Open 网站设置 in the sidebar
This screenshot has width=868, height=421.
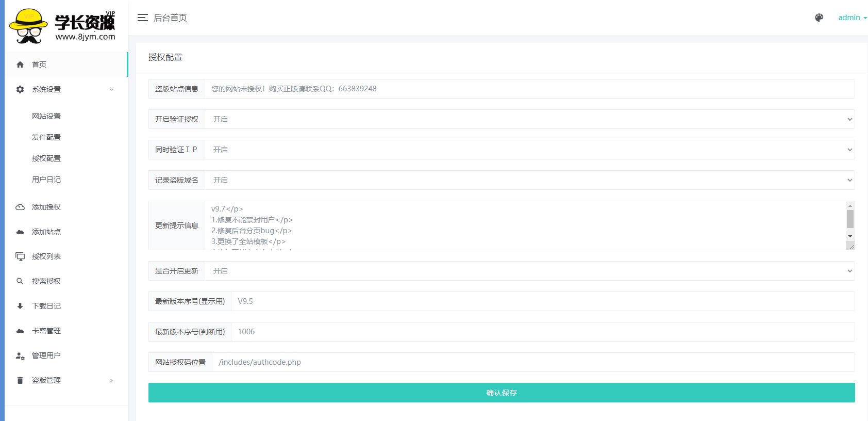click(x=46, y=116)
